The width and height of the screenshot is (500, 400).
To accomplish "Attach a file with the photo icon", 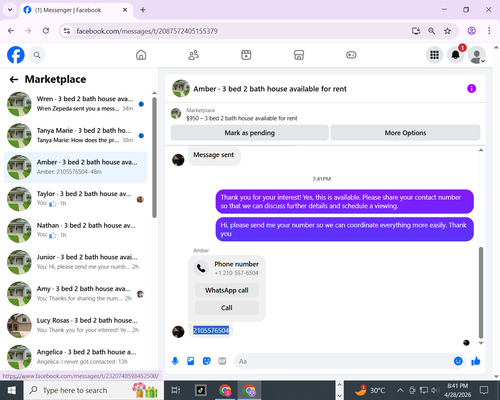I will 191,361.
